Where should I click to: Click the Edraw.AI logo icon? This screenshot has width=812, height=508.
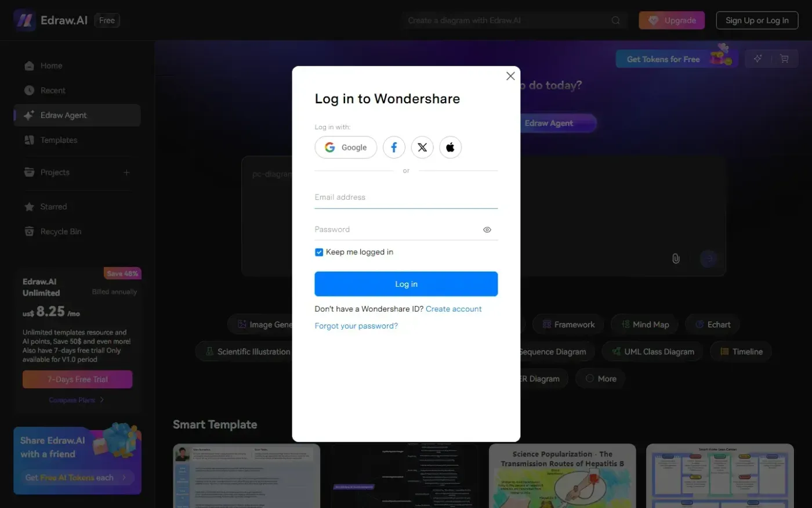[x=24, y=20]
